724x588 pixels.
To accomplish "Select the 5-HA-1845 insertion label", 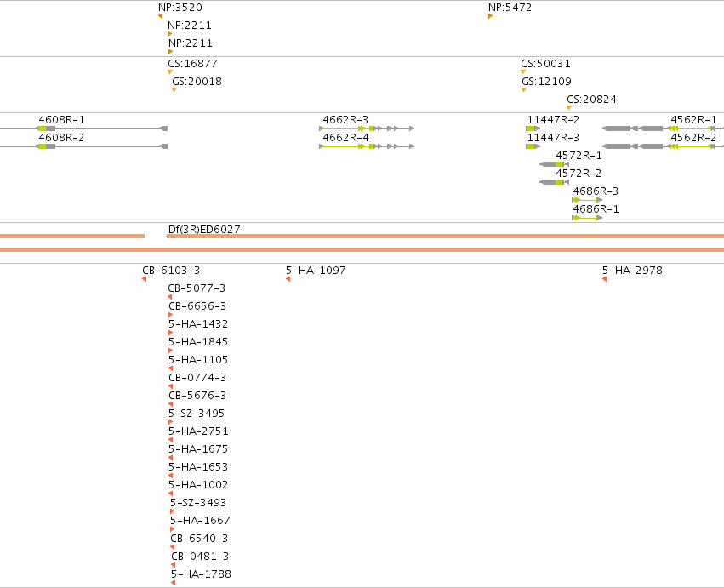I will coord(198,342).
